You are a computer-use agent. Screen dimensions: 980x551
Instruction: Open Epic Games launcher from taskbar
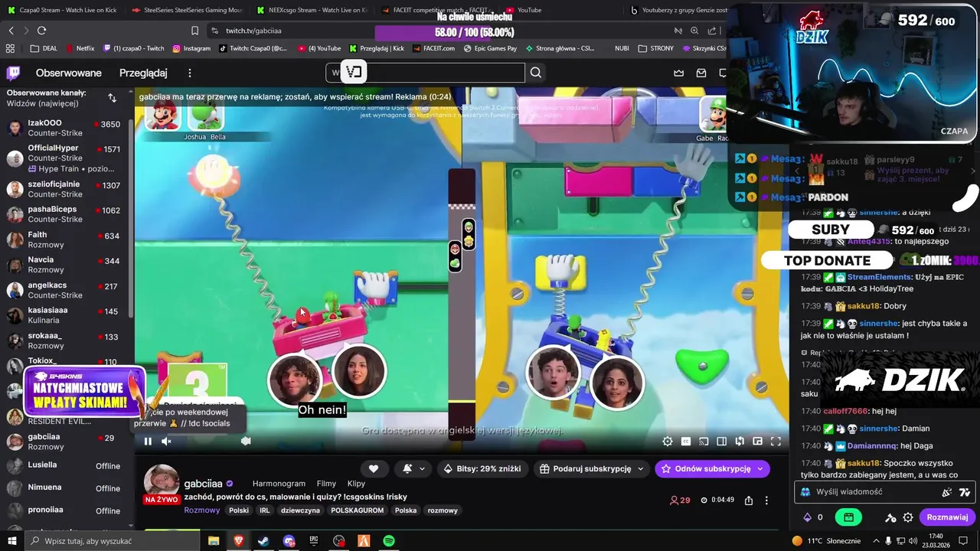[x=313, y=541]
